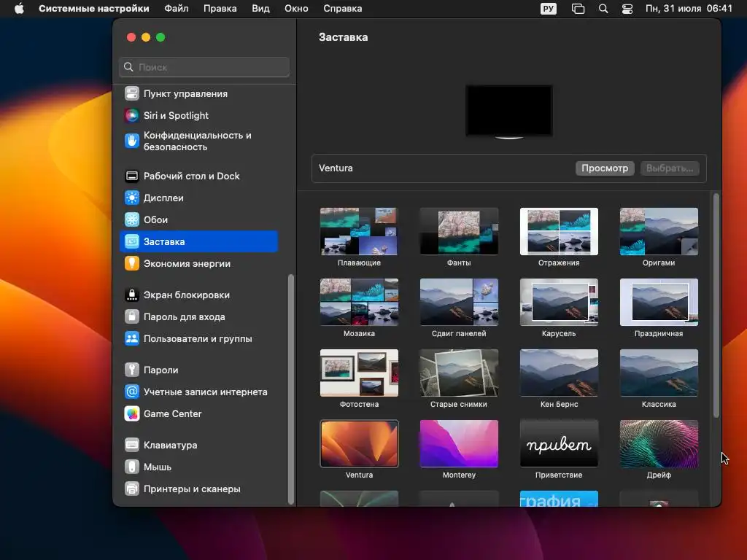Viewport: 747px width, 560px height.
Task: Open the Системные настройки app menu
Action: tap(94, 9)
